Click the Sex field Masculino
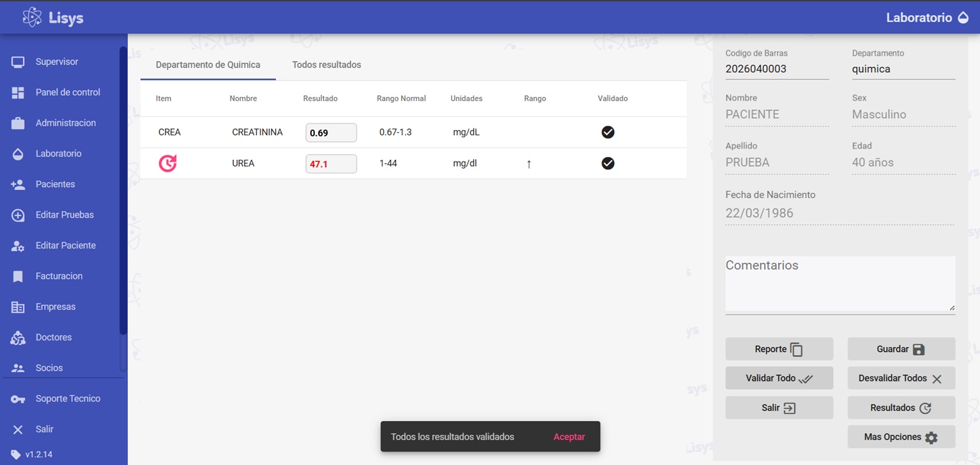Image resolution: width=980 pixels, height=465 pixels. pos(903,115)
